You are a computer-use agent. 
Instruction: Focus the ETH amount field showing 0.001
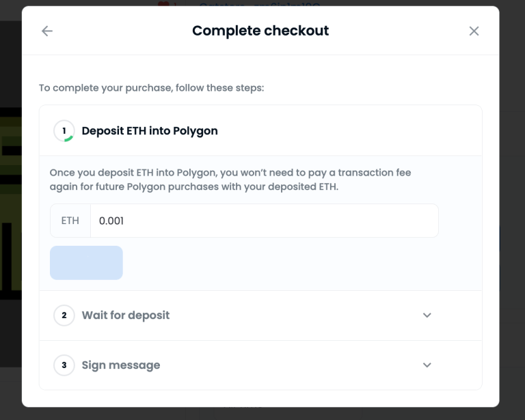(x=264, y=221)
